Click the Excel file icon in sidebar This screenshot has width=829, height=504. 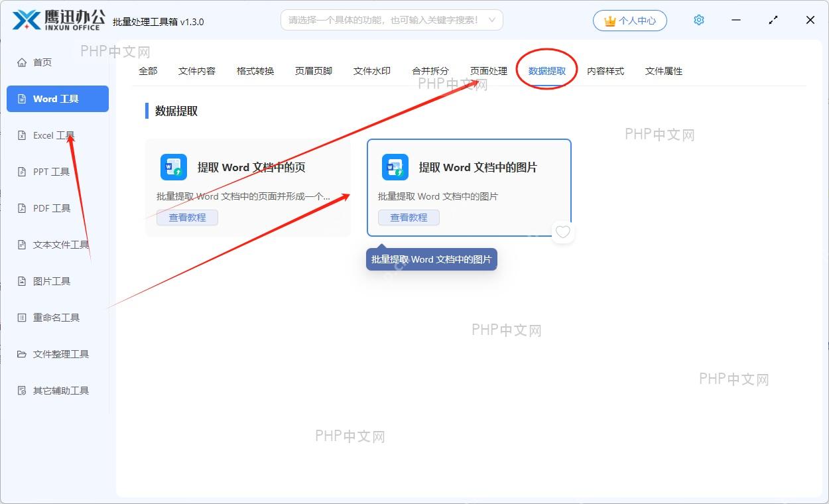click(x=22, y=135)
